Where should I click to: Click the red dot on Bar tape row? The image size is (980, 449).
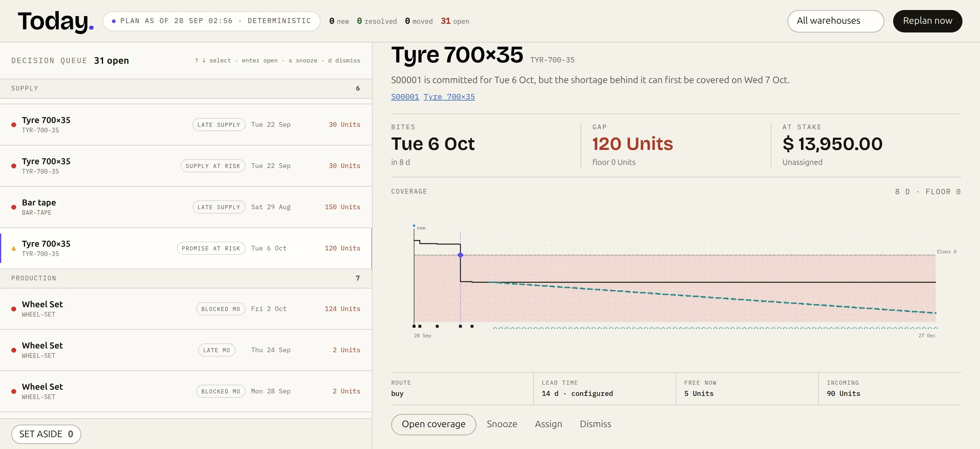tap(14, 207)
